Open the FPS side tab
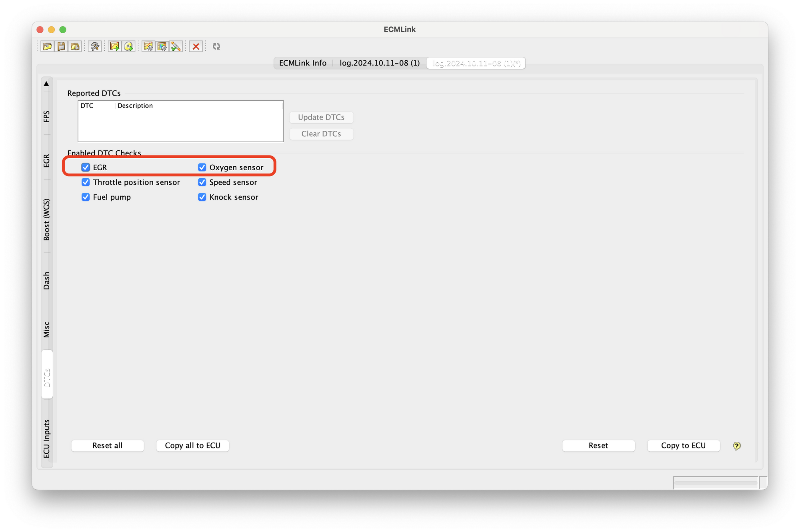Screen dimensions: 800x532 point(47,116)
